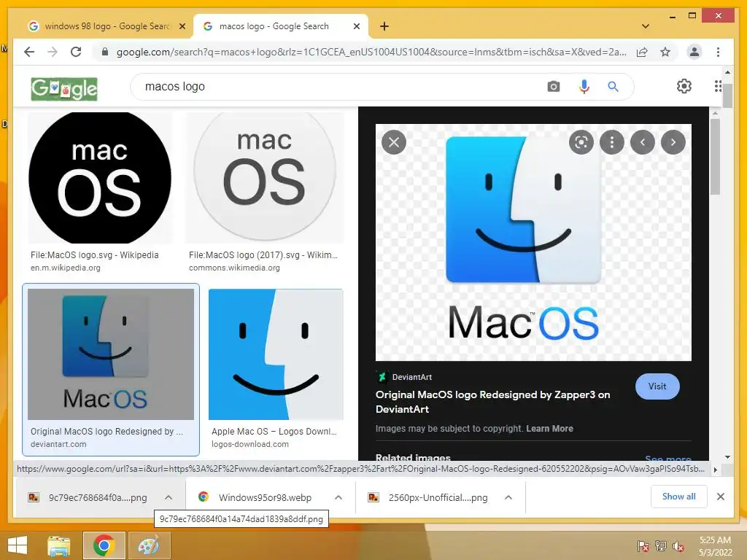
Task: Search by image with camera icon
Action: point(553,87)
